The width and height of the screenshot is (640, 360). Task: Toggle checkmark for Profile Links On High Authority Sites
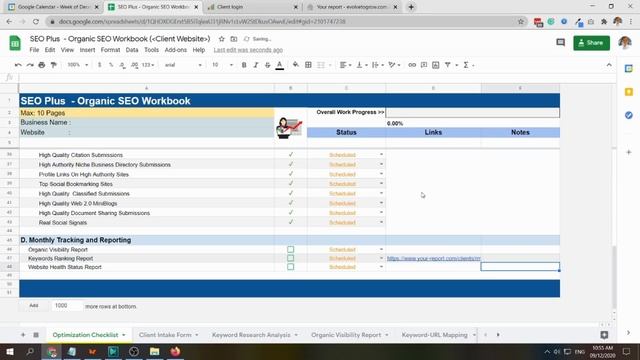pyautogui.click(x=291, y=174)
